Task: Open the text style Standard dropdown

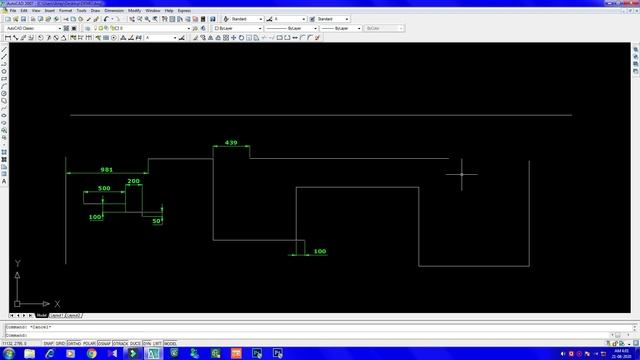Action: click(247, 19)
